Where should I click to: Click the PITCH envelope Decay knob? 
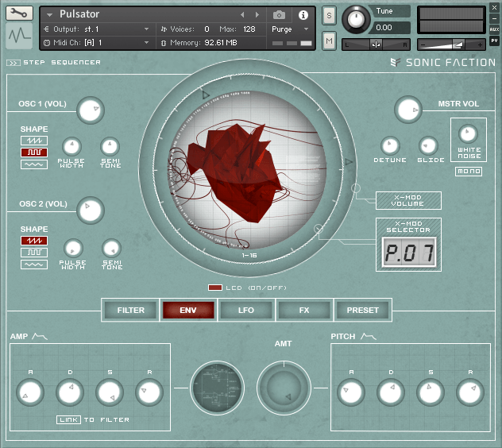click(x=391, y=392)
